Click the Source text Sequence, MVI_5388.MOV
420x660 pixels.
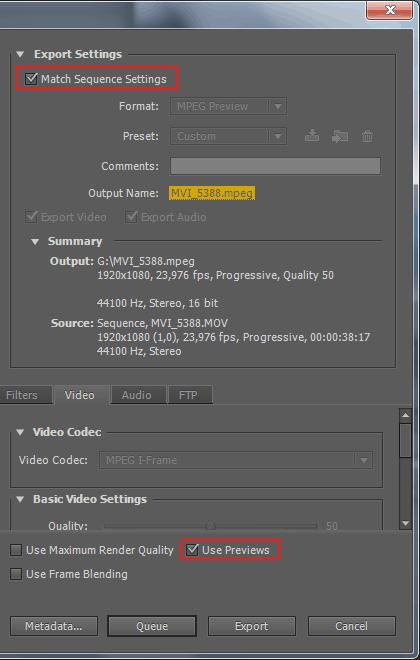coord(162,323)
